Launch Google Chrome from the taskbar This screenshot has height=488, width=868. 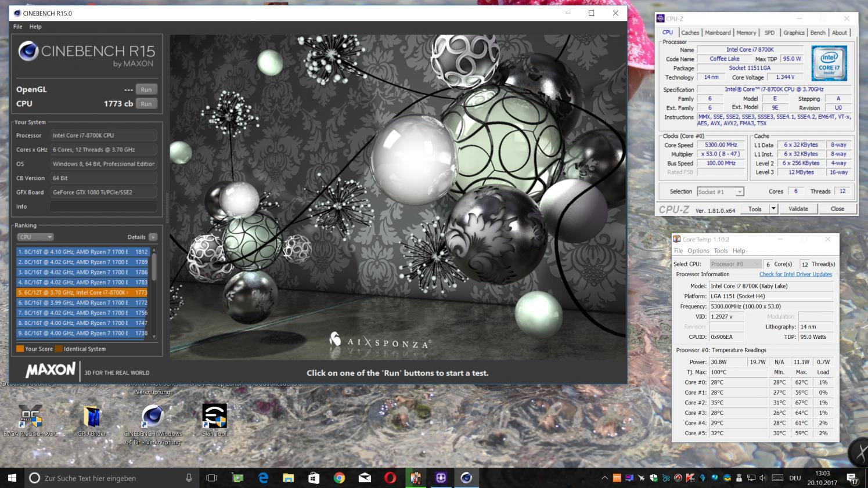tap(339, 478)
